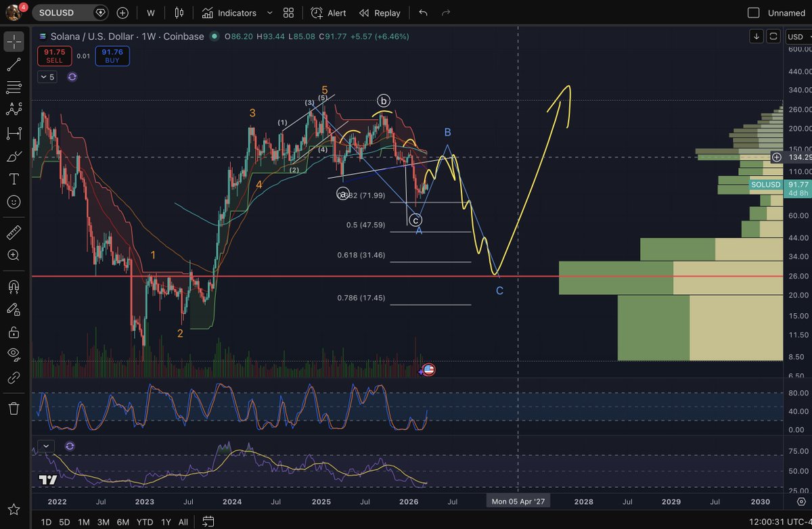Change the W weekly timeframe interval
812x529 pixels.
pos(150,13)
